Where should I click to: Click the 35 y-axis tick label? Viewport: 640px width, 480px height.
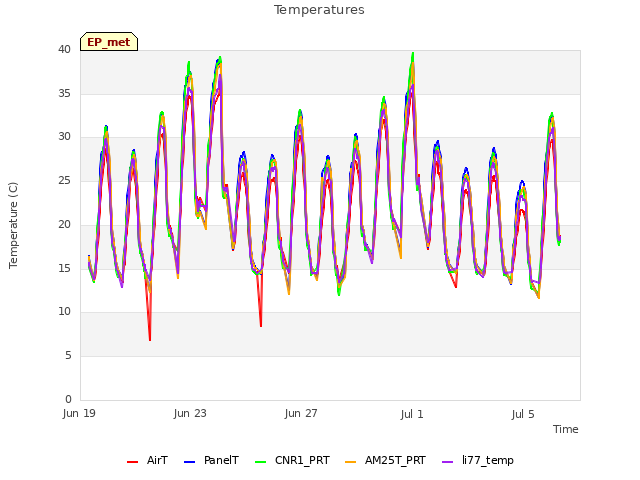pos(64,93)
